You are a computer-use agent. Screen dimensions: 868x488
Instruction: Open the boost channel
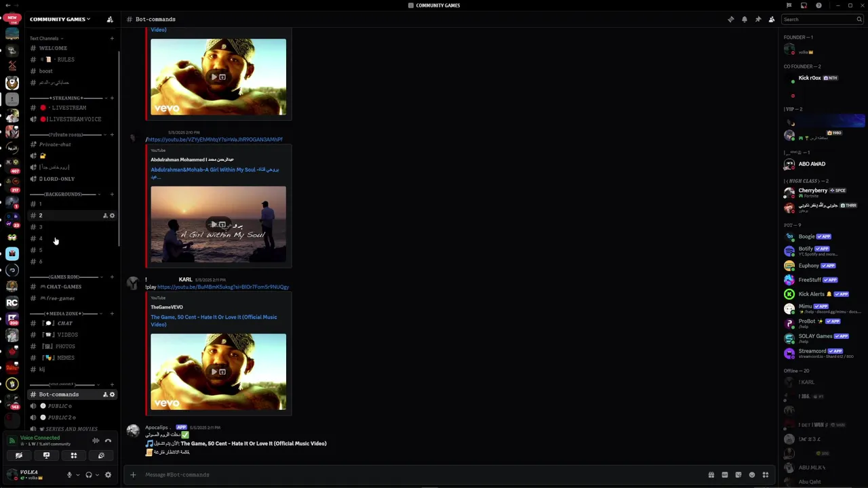tap(73, 71)
